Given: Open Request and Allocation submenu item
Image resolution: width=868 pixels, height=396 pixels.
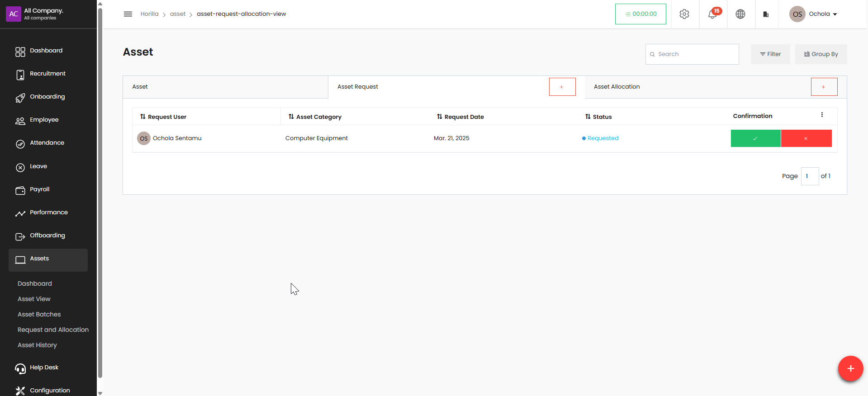Looking at the screenshot, I should point(53,330).
